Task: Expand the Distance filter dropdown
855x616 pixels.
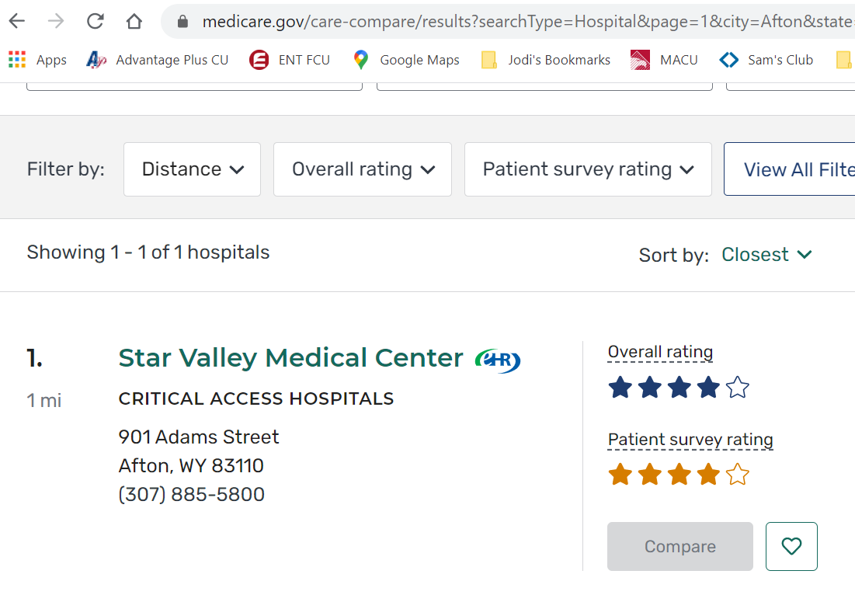Action: 192,169
